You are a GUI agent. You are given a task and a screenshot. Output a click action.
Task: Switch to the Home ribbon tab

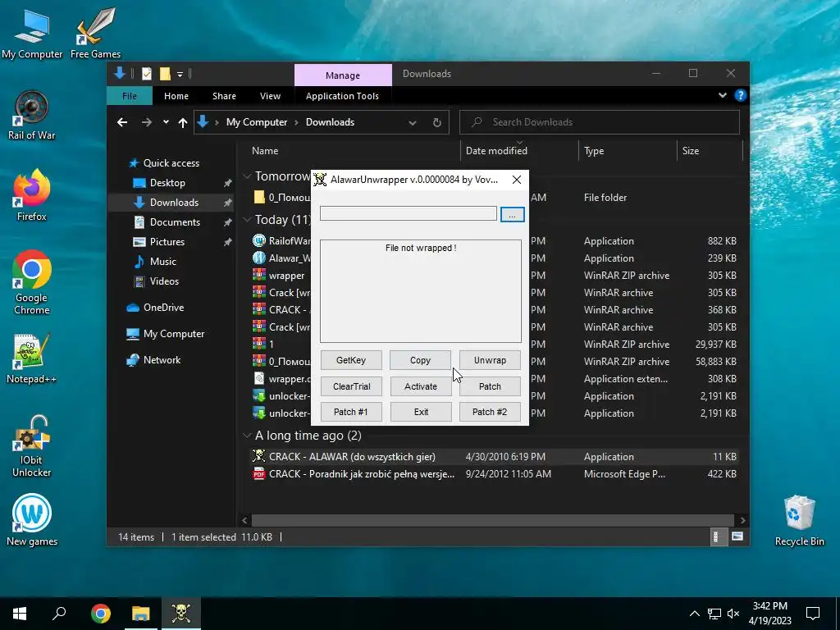coord(176,96)
